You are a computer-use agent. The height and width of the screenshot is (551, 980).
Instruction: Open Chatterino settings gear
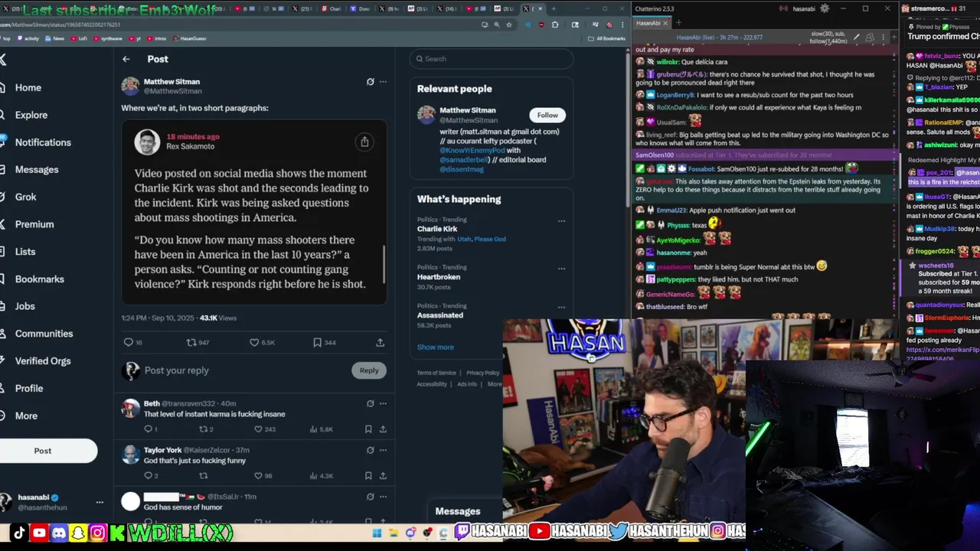pyautogui.click(x=824, y=8)
